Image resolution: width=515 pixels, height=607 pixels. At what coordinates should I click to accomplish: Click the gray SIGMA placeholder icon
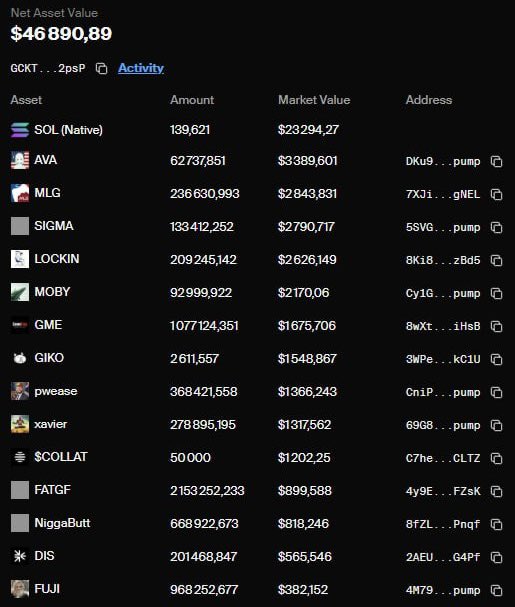click(x=20, y=226)
